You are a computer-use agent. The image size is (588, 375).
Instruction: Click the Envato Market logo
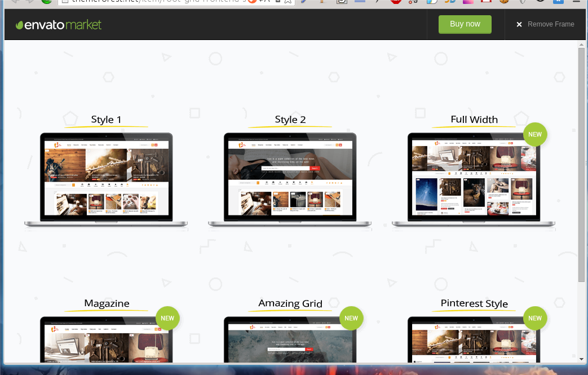click(59, 25)
